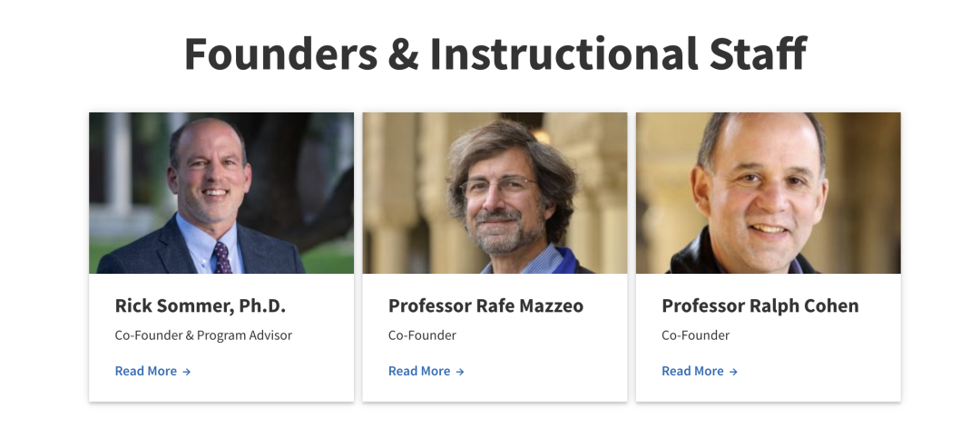Click empty space right of Rick Sommer's Read More

click(272, 372)
